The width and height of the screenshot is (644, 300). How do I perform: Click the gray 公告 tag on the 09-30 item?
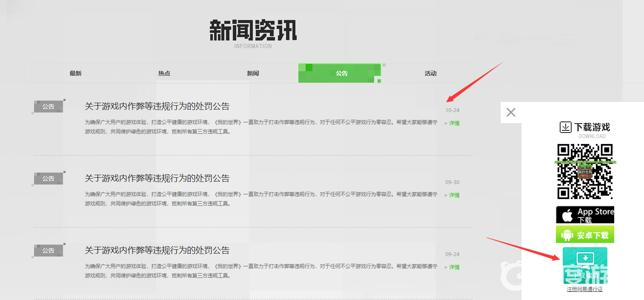click(x=49, y=179)
